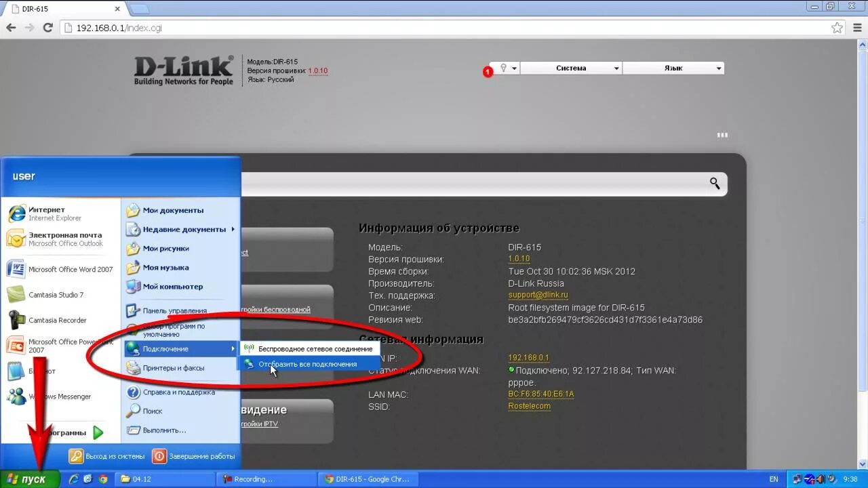Image resolution: width=868 pixels, height=488 pixels.
Task: Click the D-Link Russia manufacturer value
Action: coord(536,283)
